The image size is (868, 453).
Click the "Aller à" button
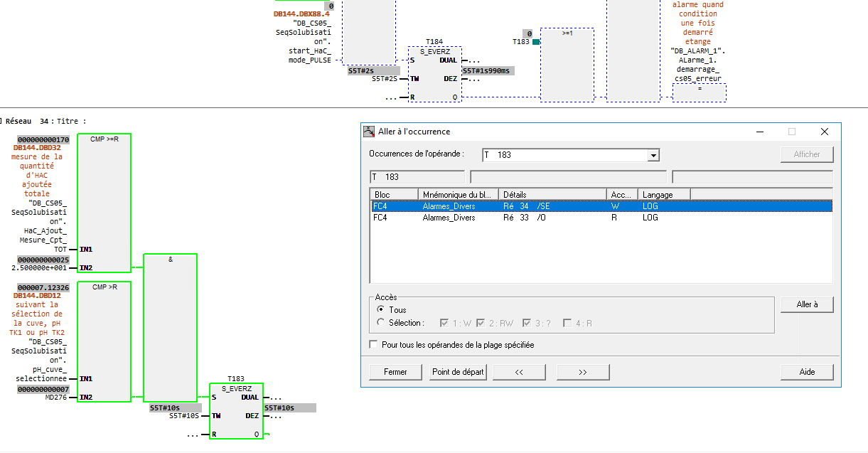806,304
